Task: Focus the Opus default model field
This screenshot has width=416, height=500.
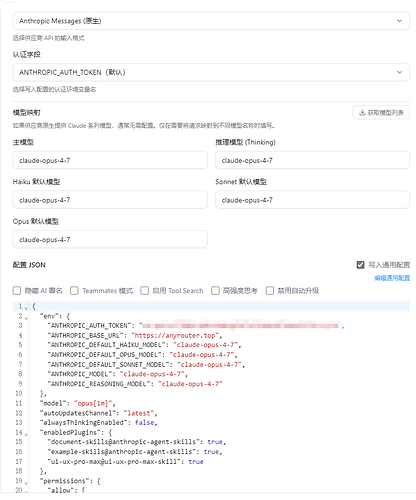Action: point(110,239)
